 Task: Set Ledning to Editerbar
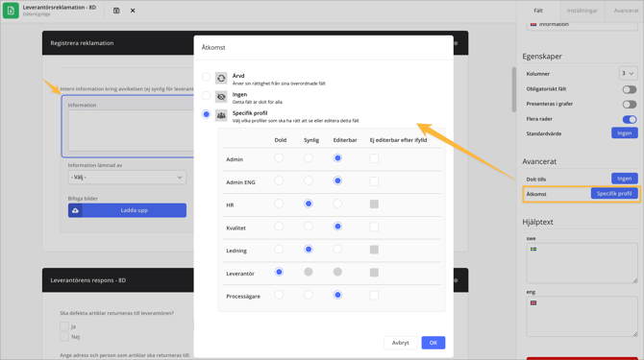tap(337, 249)
